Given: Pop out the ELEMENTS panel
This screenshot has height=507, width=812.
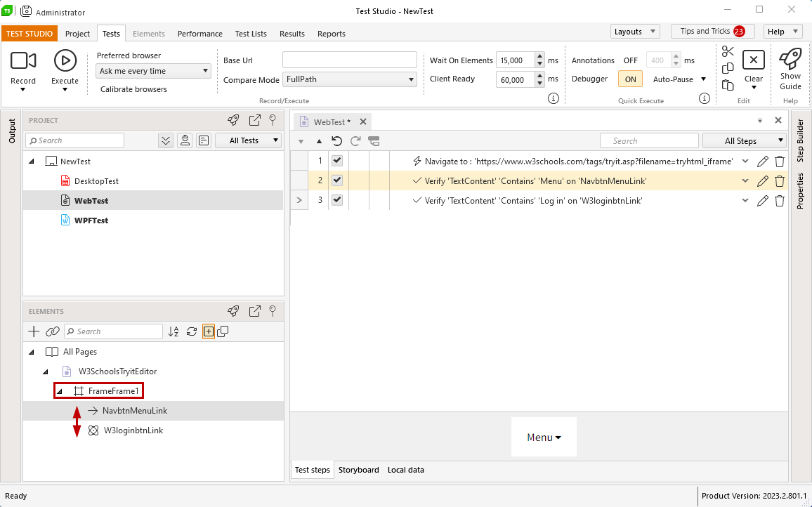Looking at the screenshot, I should click(x=255, y=311).
